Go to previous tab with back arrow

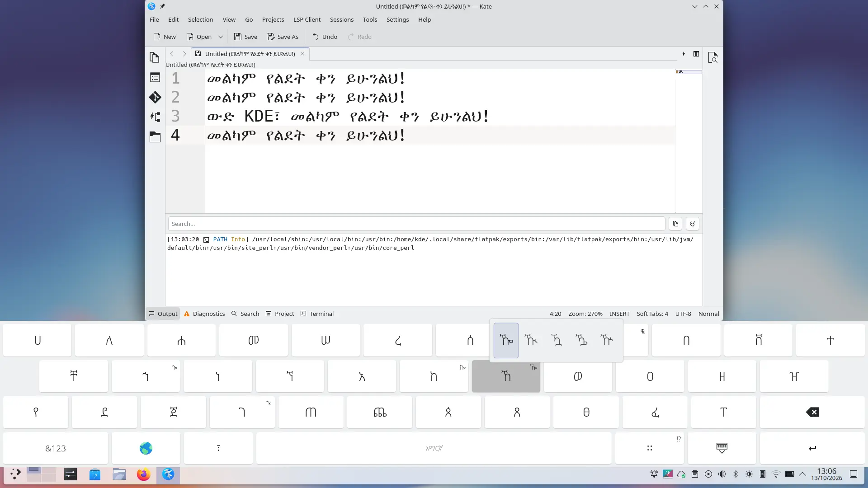click(x=172, y=54)
